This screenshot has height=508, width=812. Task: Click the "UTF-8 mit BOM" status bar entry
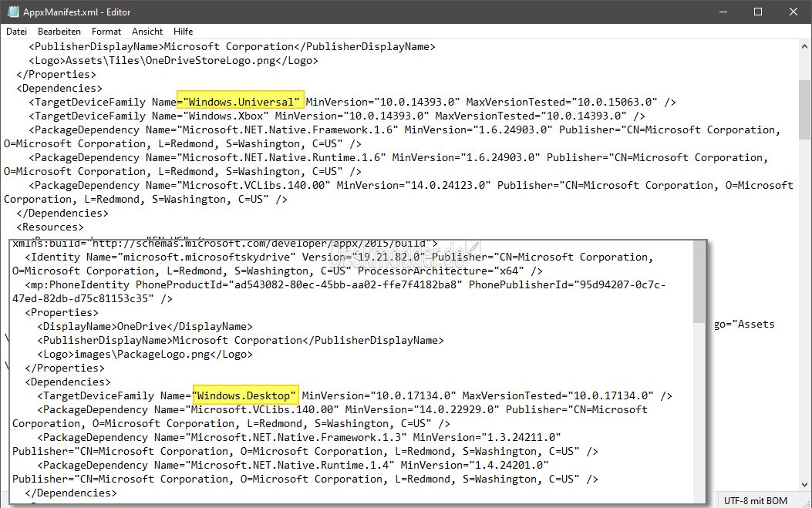tap(755, 501)
